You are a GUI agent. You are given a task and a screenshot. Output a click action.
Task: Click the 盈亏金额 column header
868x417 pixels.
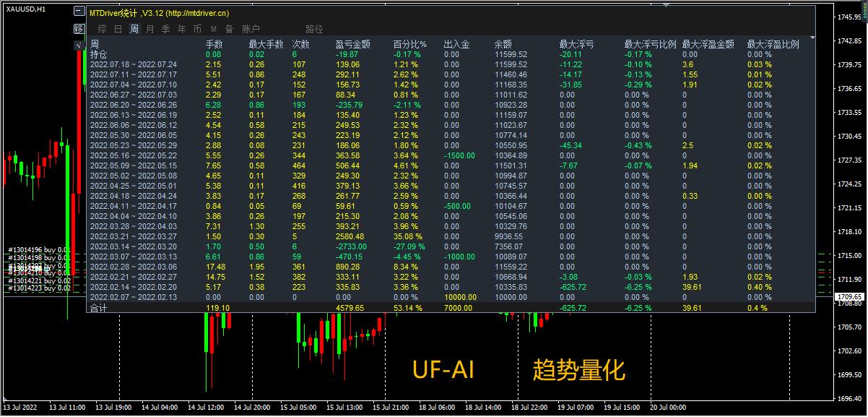tap(353, 44)
